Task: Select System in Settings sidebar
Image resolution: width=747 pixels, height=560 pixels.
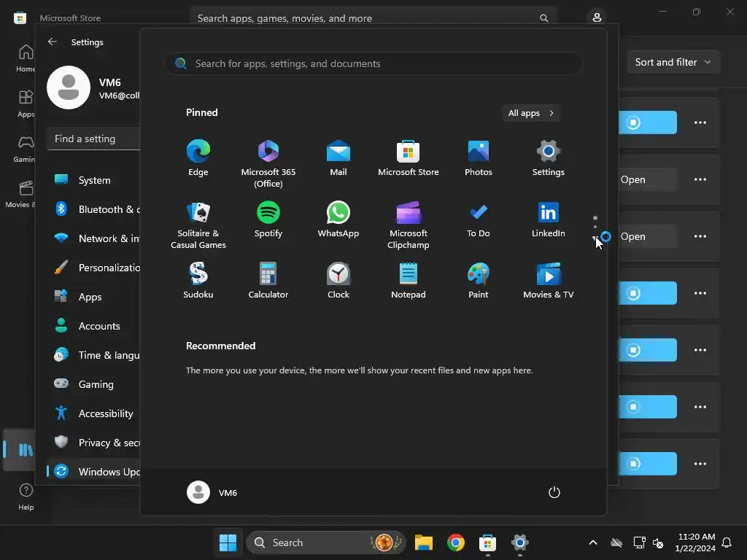Action: (94, 180)
